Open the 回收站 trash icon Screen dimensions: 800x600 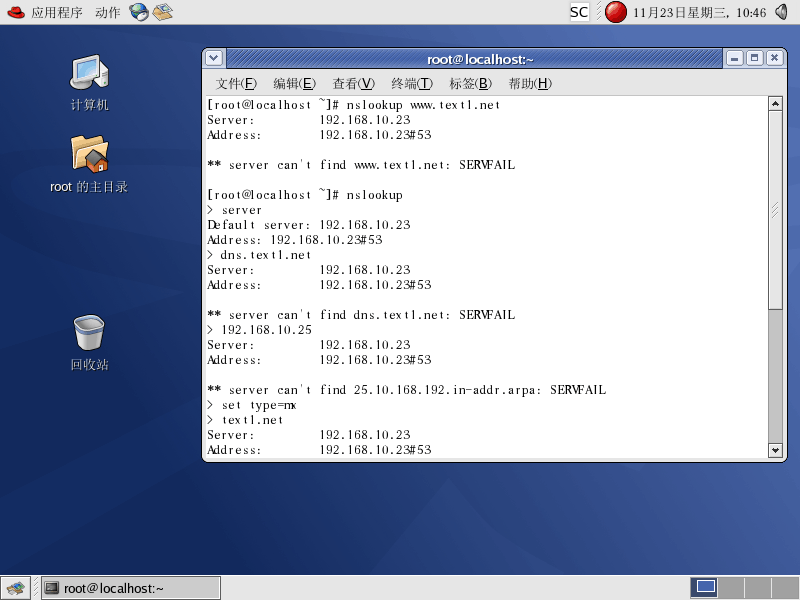[x=89, y=333]
